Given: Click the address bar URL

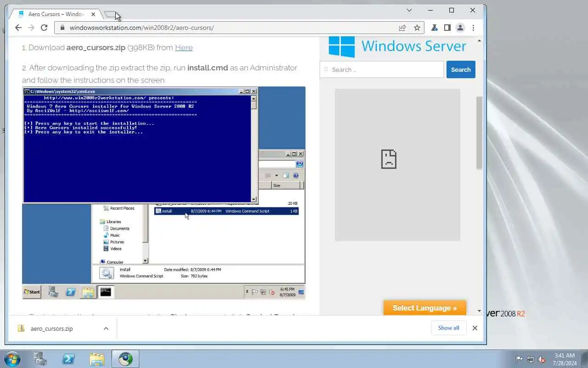Looking at the screenshot, I should [141, 28].
